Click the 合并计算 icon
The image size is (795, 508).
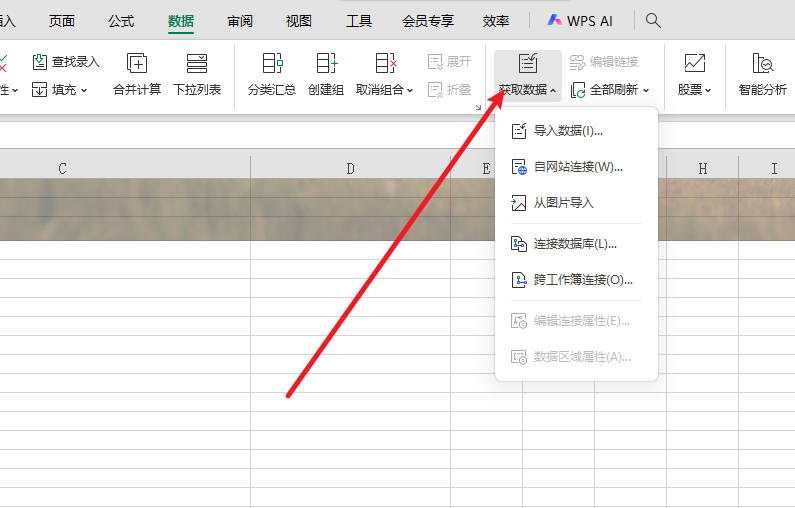coord(137,63)
